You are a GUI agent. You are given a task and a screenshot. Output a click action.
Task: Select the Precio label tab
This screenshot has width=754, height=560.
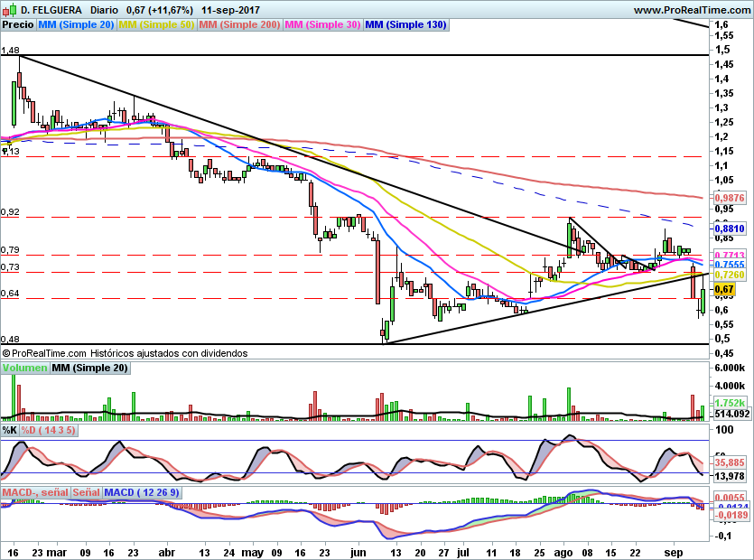click(18, 25)
